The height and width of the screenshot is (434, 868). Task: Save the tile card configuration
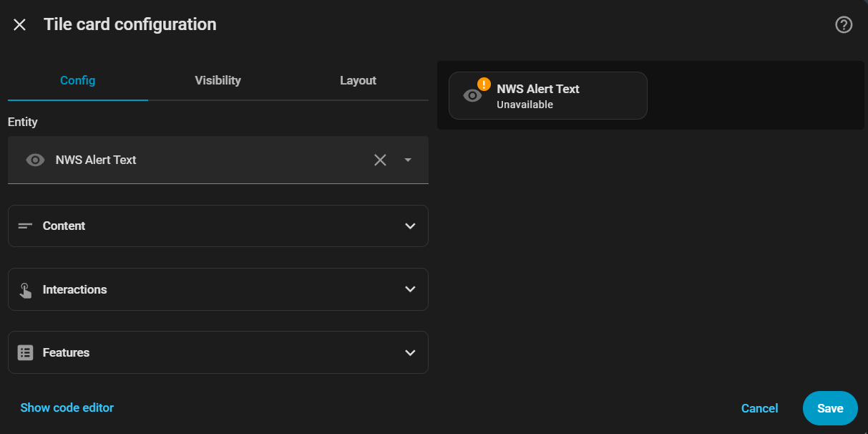tap(830, 408)
